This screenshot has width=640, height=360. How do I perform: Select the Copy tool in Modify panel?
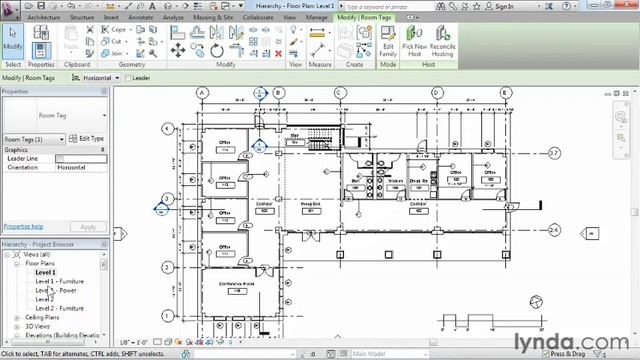tap(197, 51)
